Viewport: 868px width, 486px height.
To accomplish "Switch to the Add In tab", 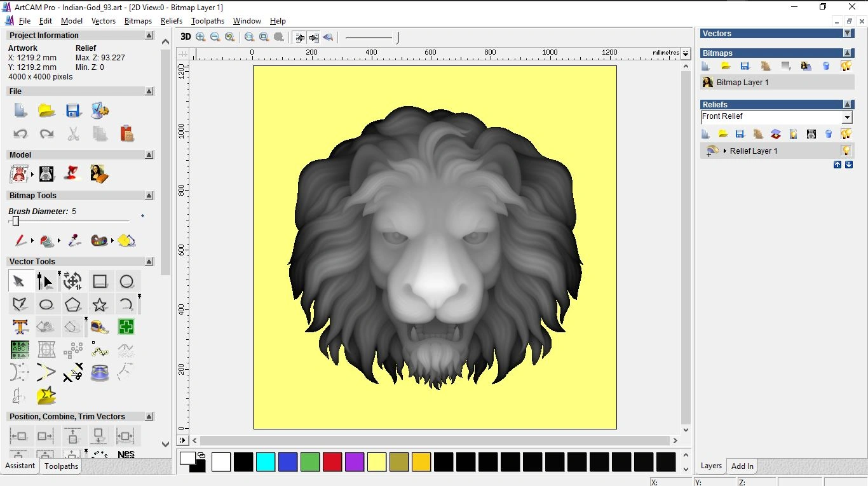I will pos(742,466).
